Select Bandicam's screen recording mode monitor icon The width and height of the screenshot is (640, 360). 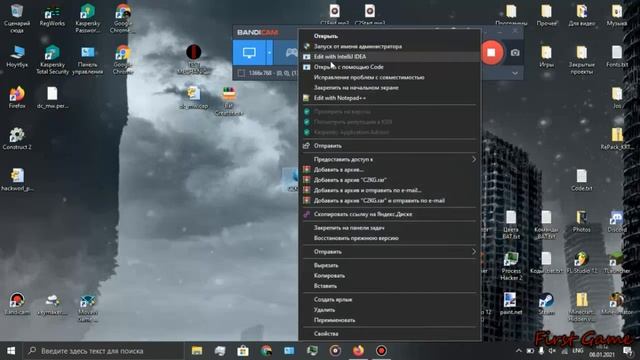[x=249, y=53]
